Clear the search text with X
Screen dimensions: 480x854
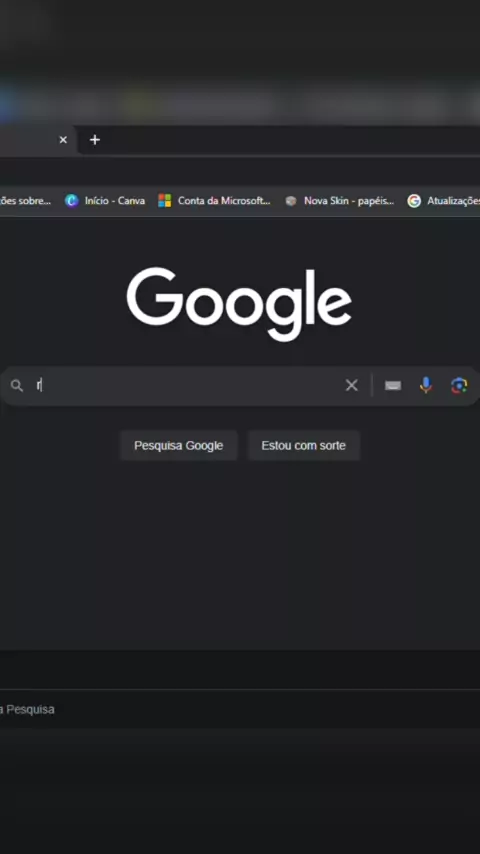(352, 386)
